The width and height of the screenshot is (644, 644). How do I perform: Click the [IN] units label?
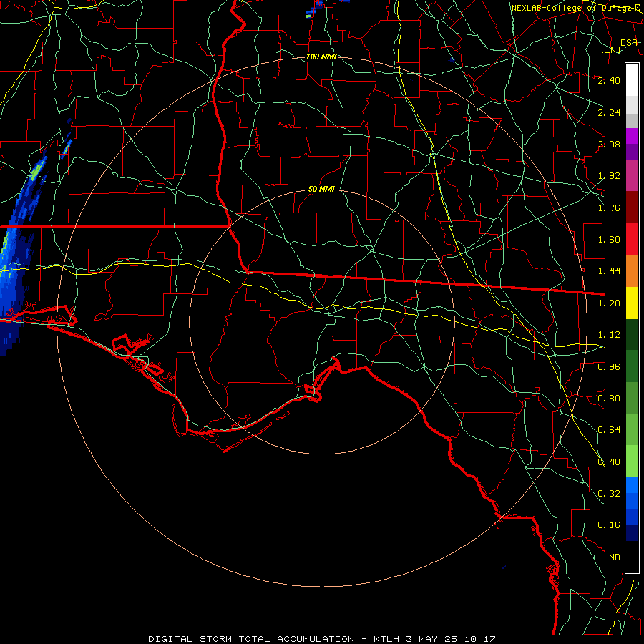[611, 49]
